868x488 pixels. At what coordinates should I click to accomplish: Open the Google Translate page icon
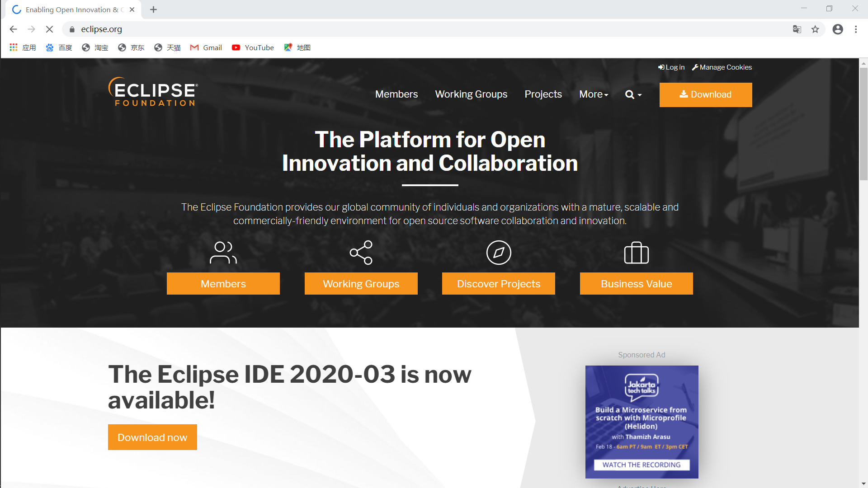coord(797,29)
